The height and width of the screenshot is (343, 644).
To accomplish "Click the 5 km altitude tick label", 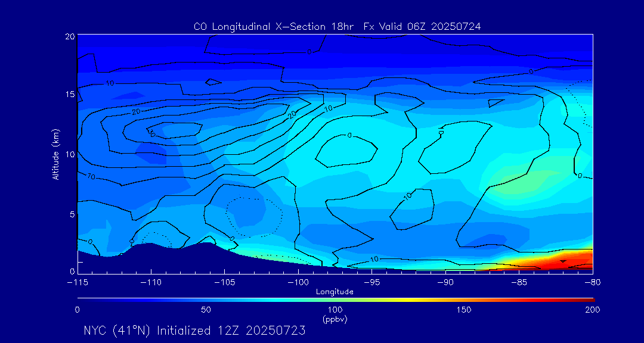I will [x=71, y=214].
